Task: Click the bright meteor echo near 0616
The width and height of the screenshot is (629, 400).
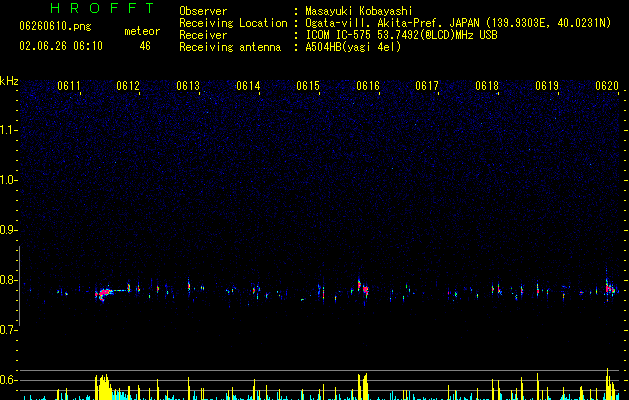Action: (363, 288)
